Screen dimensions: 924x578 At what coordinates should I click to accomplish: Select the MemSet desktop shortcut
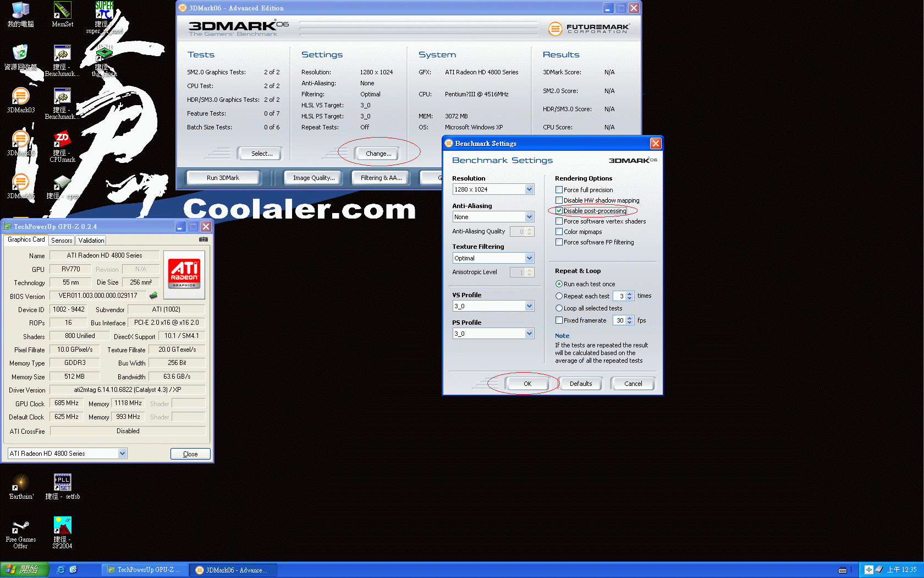[62, 14]
